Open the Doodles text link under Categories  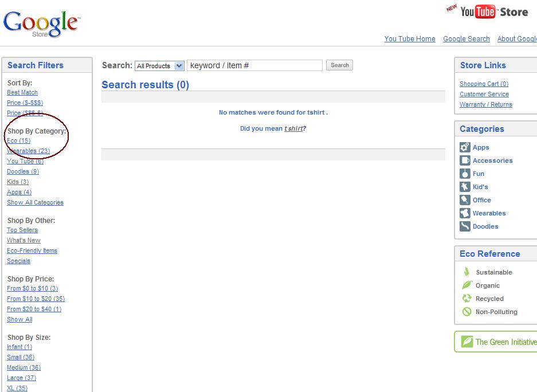click(485, 226)
